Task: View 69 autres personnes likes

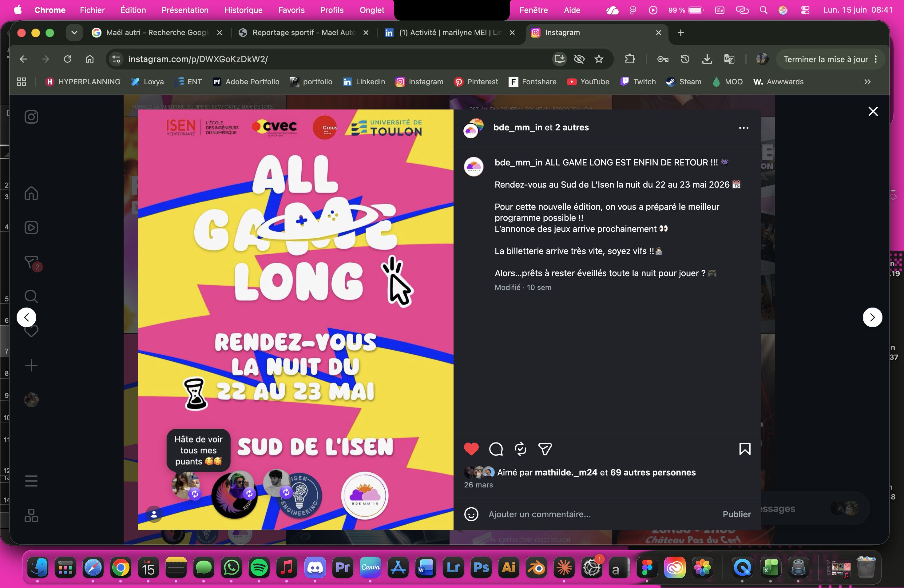Action: tap(652, 473)
